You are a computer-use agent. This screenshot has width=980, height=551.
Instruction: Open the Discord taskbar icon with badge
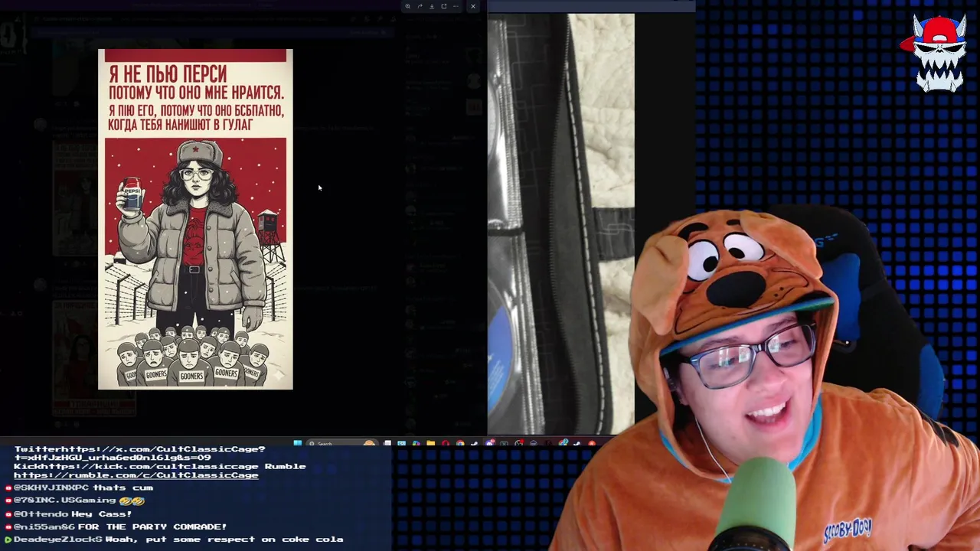coord(490,443)
